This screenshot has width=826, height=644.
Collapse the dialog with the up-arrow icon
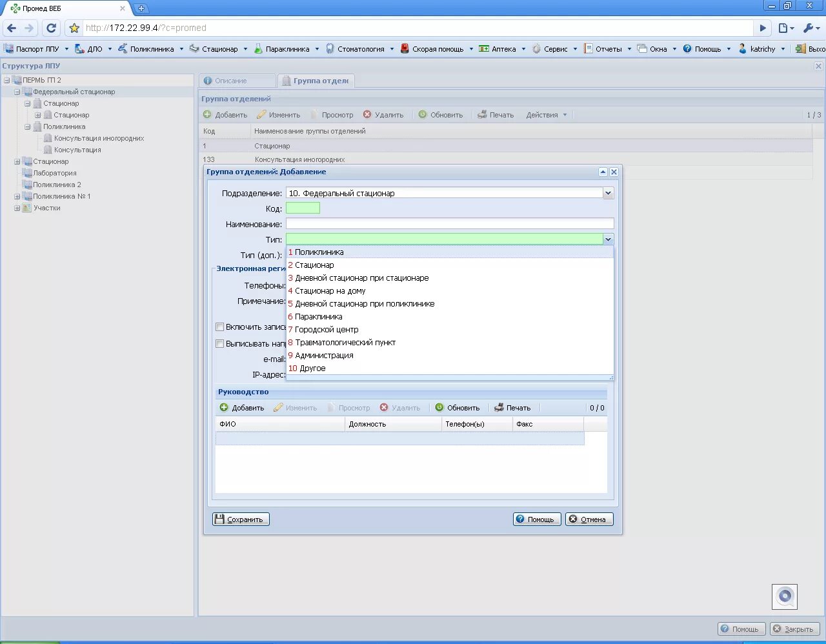click(x=603, y=172)
